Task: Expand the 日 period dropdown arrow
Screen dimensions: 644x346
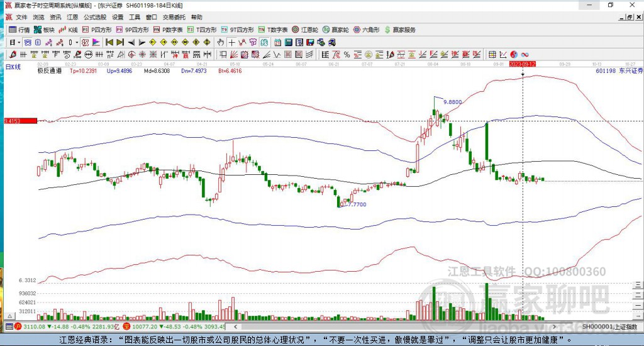Action: point(19,42)
